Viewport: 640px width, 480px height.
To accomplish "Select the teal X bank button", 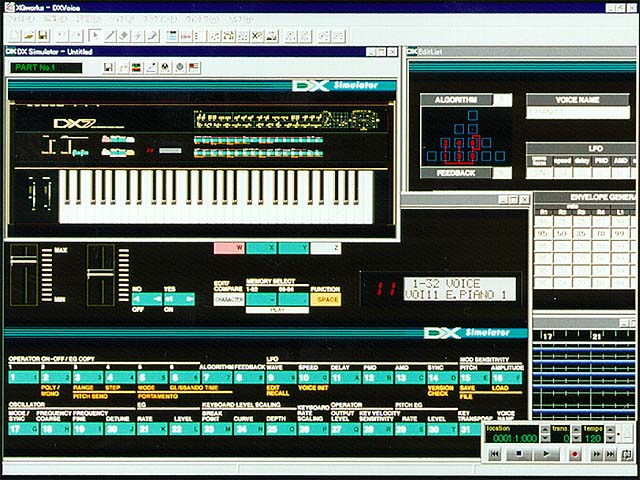I will pyautogui.click(x=261, y=248).
